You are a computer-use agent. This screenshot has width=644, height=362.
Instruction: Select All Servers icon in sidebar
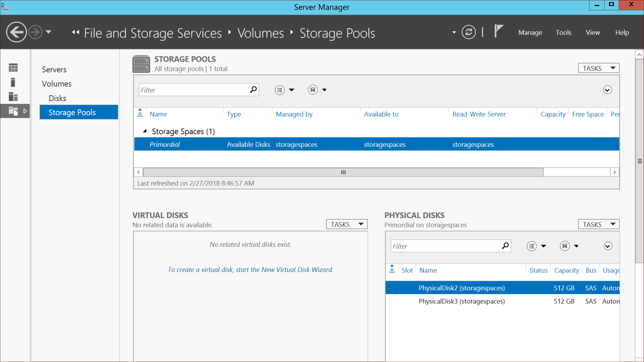pos(13,97)
